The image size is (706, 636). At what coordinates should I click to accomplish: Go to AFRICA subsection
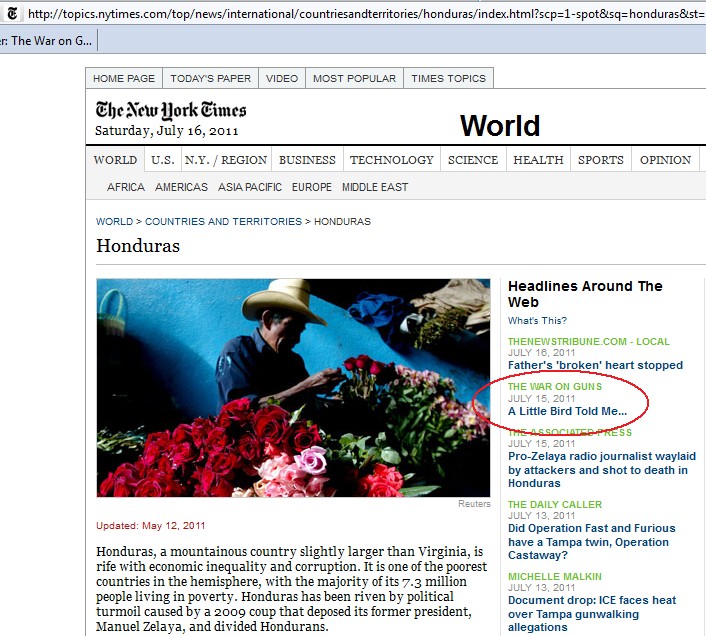coord(126,187)
